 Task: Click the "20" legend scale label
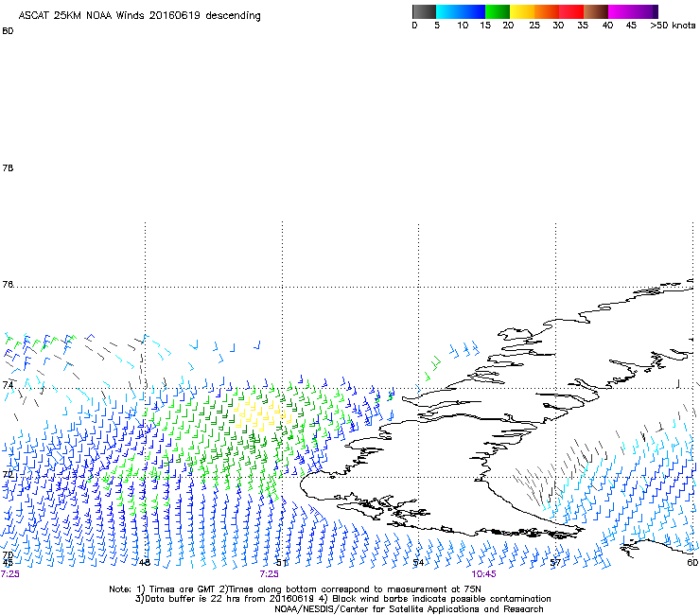(x=508, y=26)
